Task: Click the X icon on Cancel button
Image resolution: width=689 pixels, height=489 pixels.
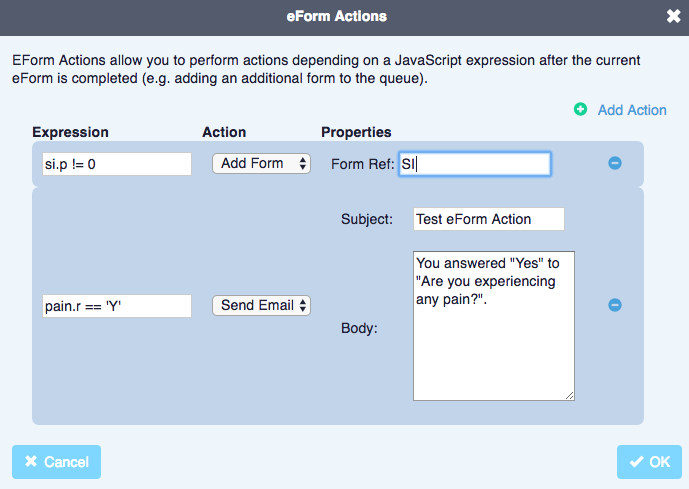Action: click(x=31, y=462)
